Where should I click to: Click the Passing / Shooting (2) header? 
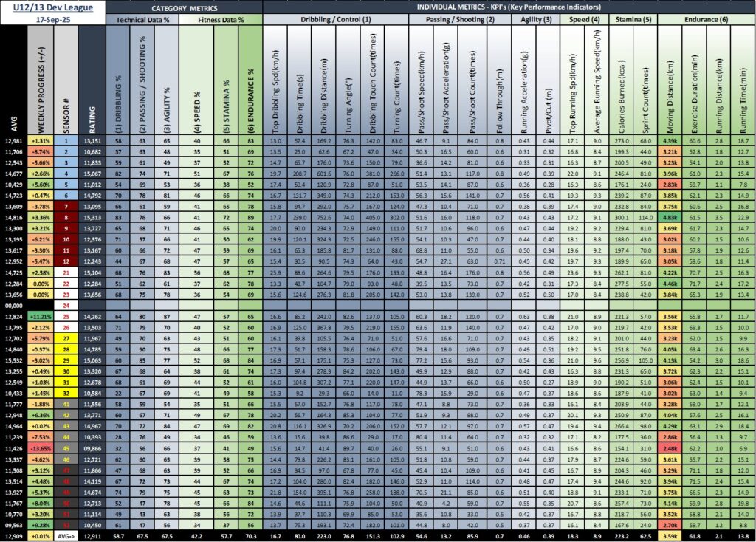click(458, 20)
